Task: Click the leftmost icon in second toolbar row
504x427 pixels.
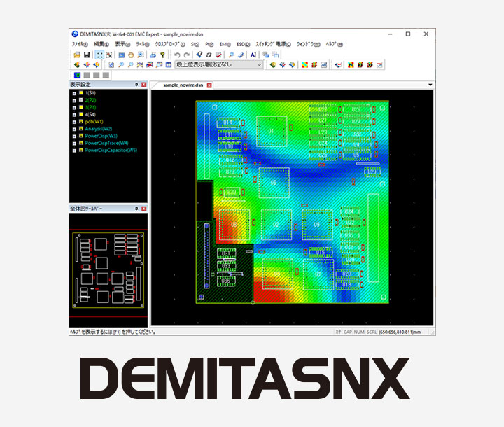Action: (77, 65)
